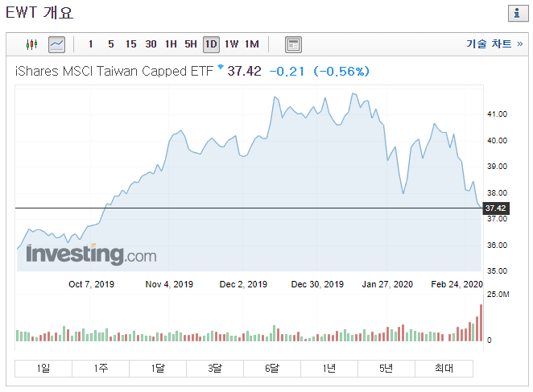533x392 pixels.
Task: Select the 1M interval
Action: [252, 44]
